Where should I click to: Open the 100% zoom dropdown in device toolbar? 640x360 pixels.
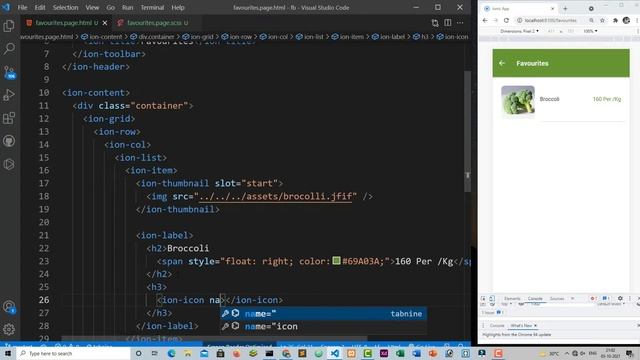pyautogui.click(x=590, y=31)
